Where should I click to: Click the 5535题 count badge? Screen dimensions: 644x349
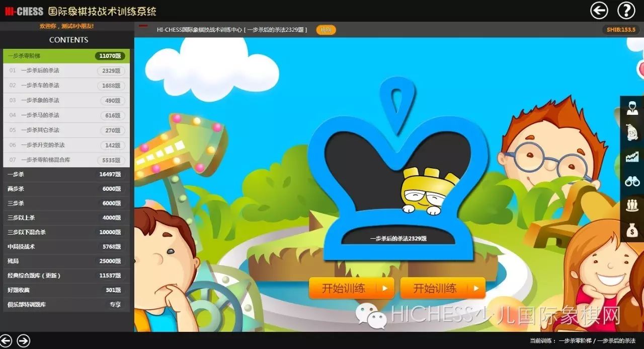click(x=111, y=160)
